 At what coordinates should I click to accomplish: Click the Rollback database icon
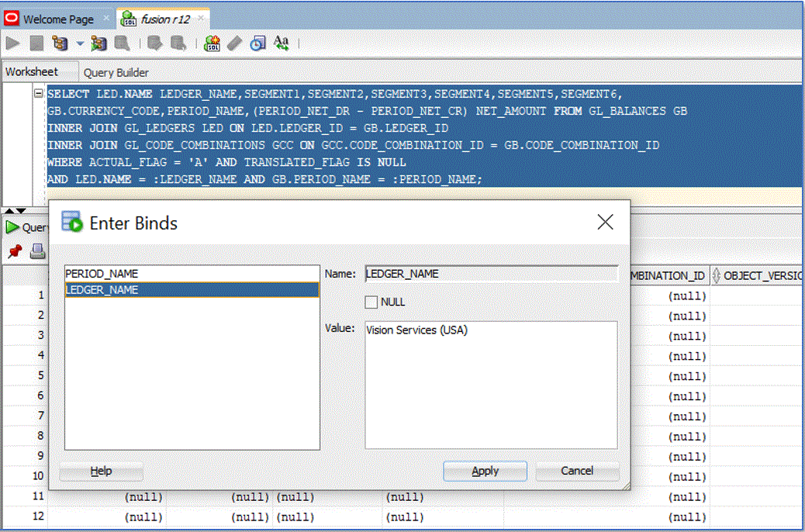coord(178,43)
